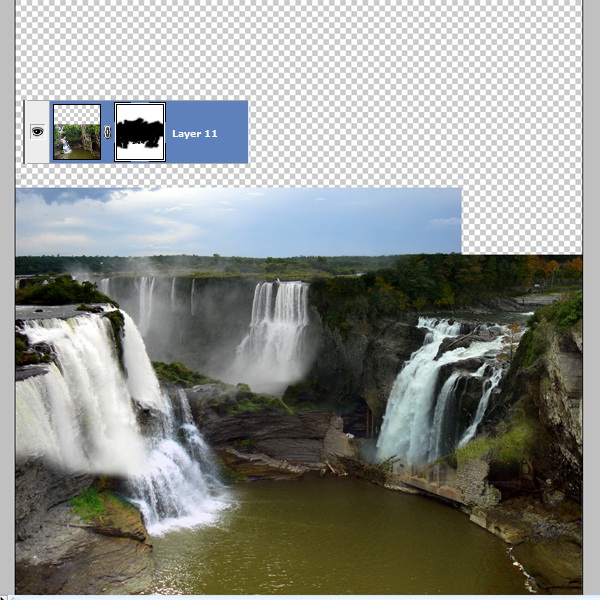
Task: Unlink the mask from Layer 11 via chain icon
Action: [x=108, y=131]
